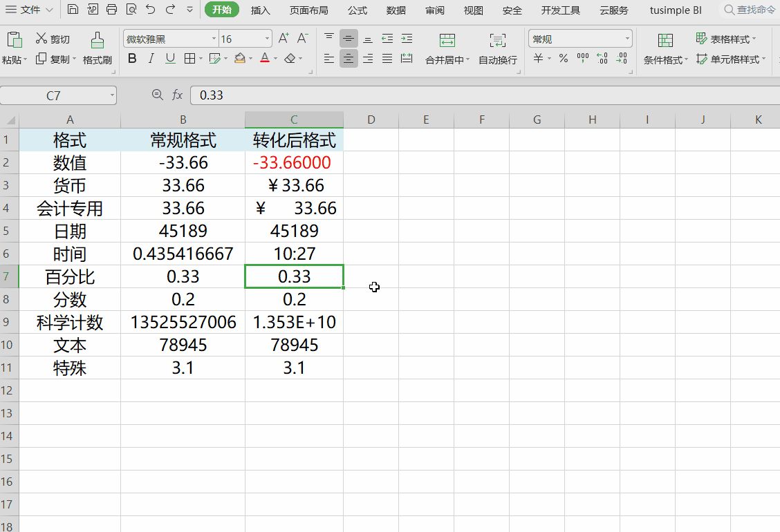Click the print icon in quick toolbar
This screenshot has width=780, height=532.
tap(111, 10)
